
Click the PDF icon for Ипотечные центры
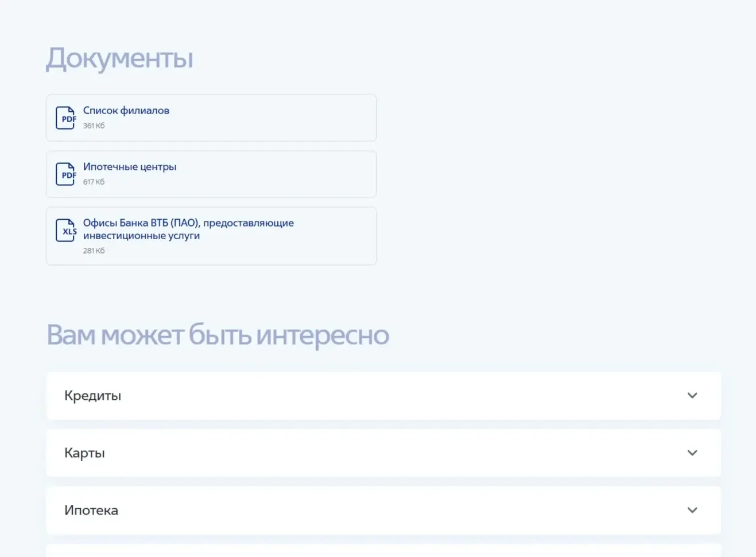coord(65,174)
